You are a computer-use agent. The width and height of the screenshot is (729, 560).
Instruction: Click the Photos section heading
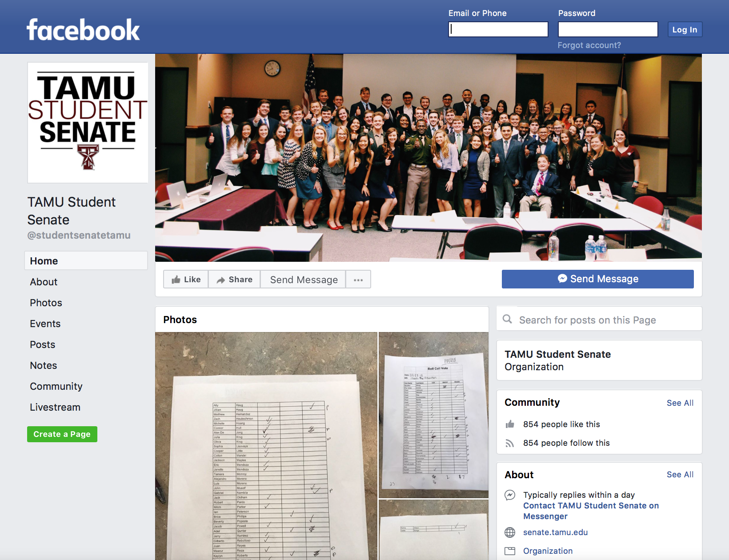click(180, 320)
